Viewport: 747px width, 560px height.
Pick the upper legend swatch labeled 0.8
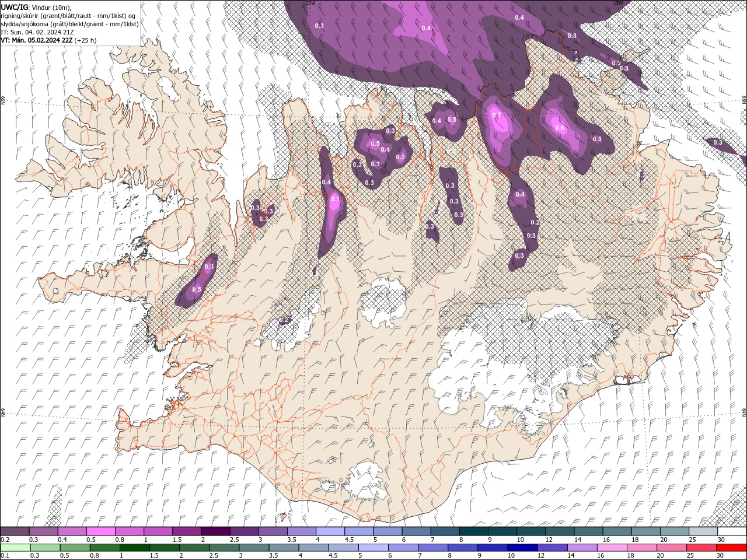tap(130, 531)
